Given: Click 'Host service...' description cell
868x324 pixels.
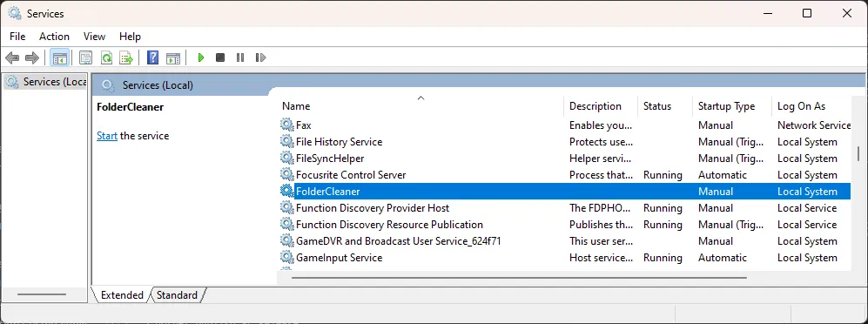Looking at the screenshot, I should click(x=602, y=258).
